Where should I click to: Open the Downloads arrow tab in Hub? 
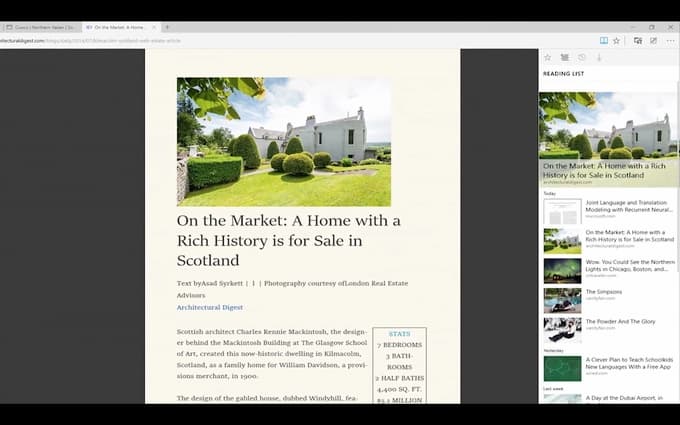[x=599, y=57]
